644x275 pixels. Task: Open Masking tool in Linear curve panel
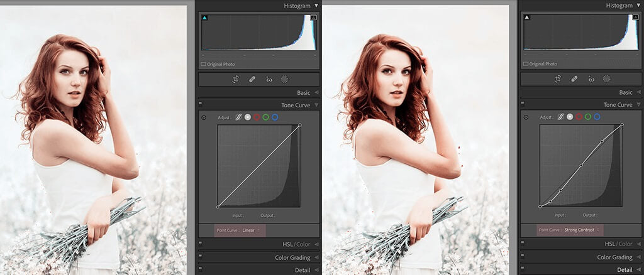click(284, 80)
